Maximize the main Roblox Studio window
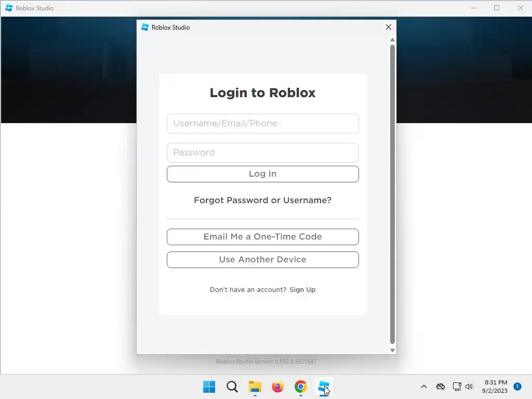This screenshot has width=532, height=399. [497, 8]
